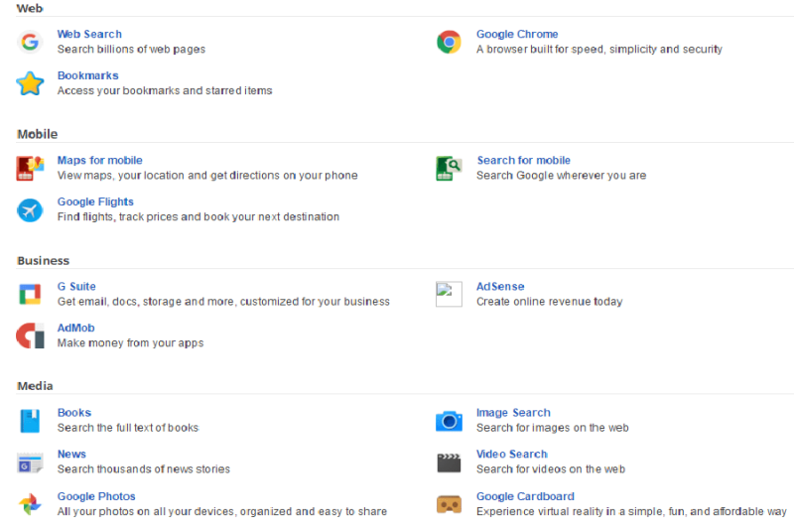The image size is (794, 532).
Task: Click 'Search Google wherever you are' text
Action: coord(561,175)
